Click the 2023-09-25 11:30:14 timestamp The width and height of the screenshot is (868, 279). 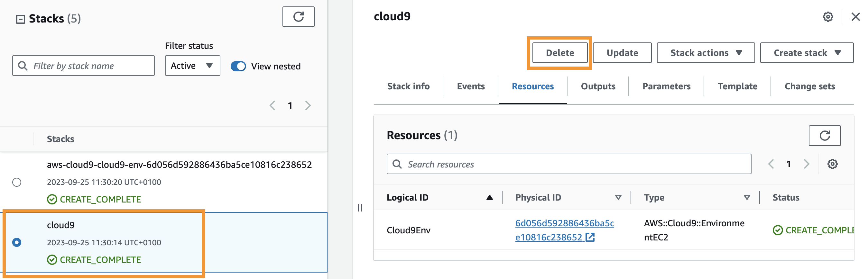pos(104,242)
